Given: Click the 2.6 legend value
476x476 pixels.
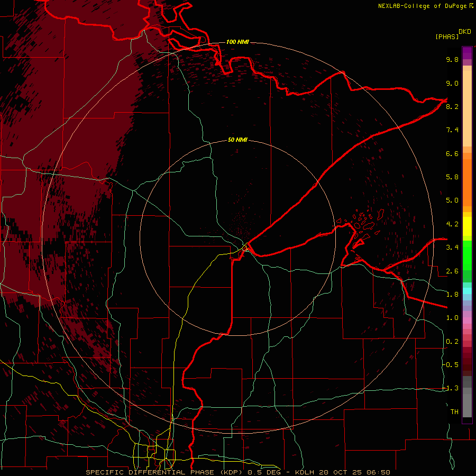Looking at the screenshot, I should 452,271.
